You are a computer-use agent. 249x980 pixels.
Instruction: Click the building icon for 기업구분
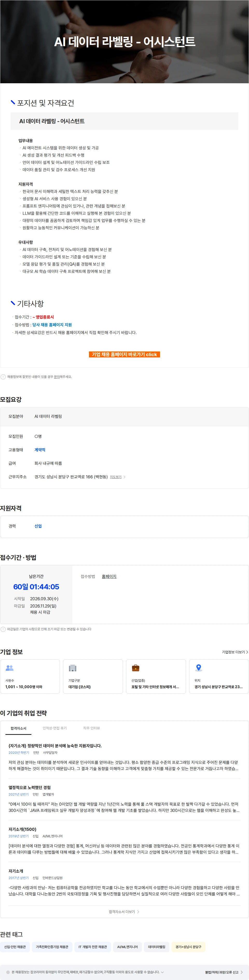pos(73,668)
